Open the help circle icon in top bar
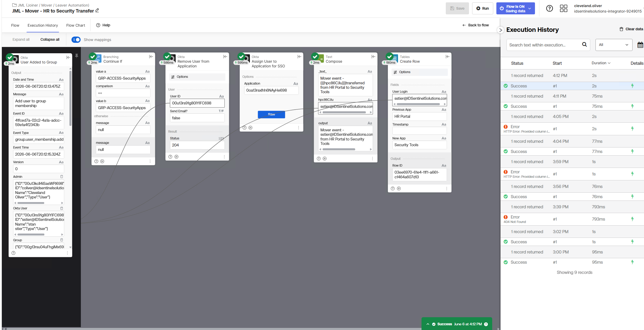 [x=549, y=8]
